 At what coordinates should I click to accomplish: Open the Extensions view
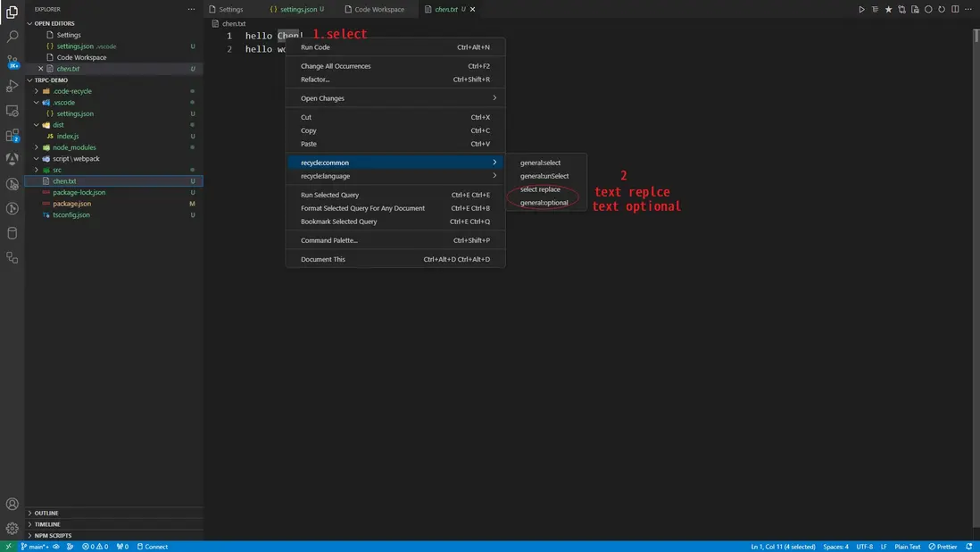tap(12, 135)
